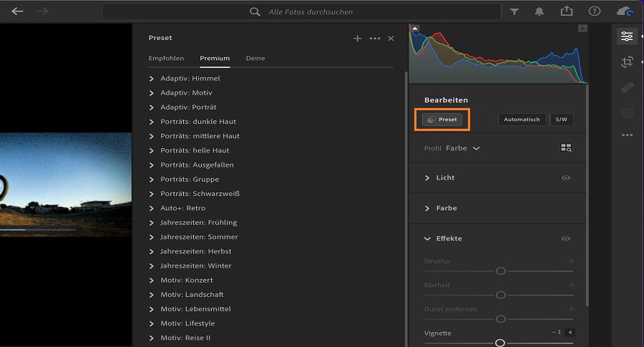This screenshot has height=347, width=644.
Task: Open the filter funnel icon
Action: (514, 12)
